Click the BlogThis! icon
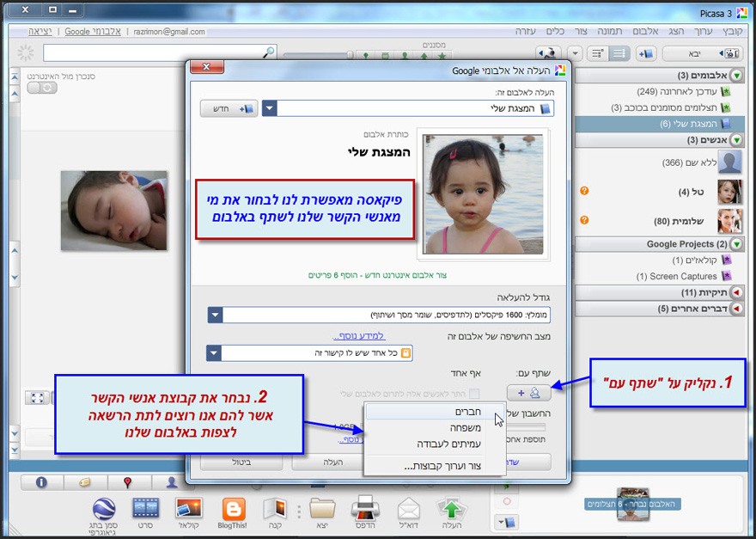 coord(234,510)
